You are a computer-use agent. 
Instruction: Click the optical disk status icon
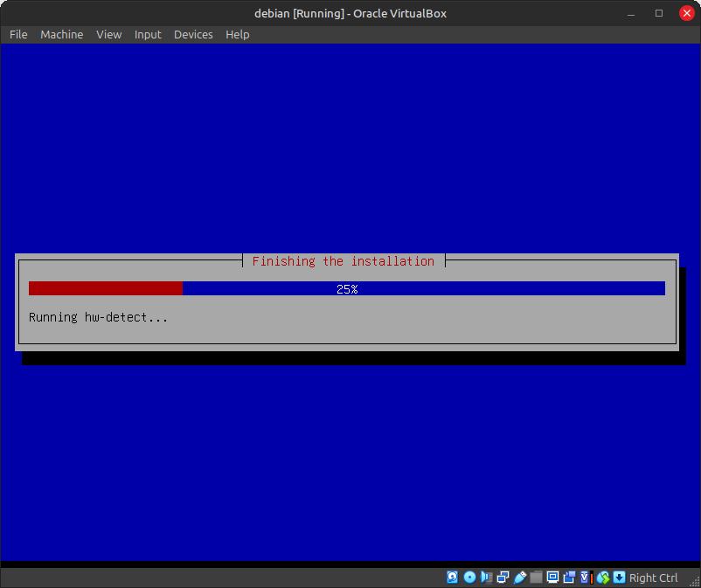(x=469, y=578)
